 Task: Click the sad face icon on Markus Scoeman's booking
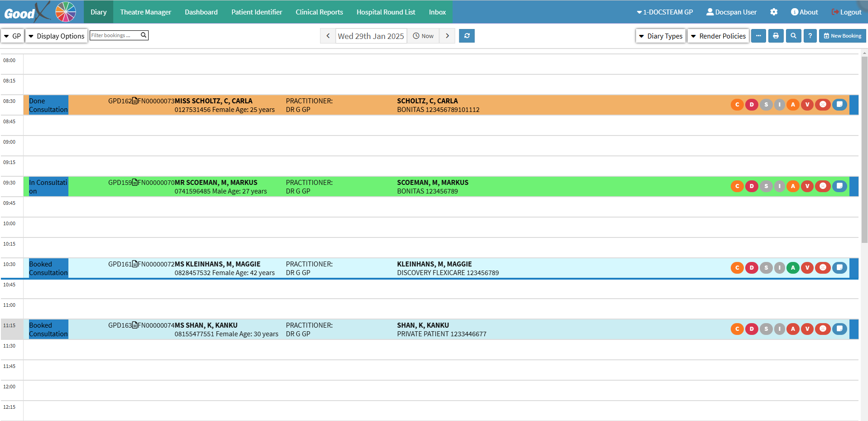pos(823,186)
